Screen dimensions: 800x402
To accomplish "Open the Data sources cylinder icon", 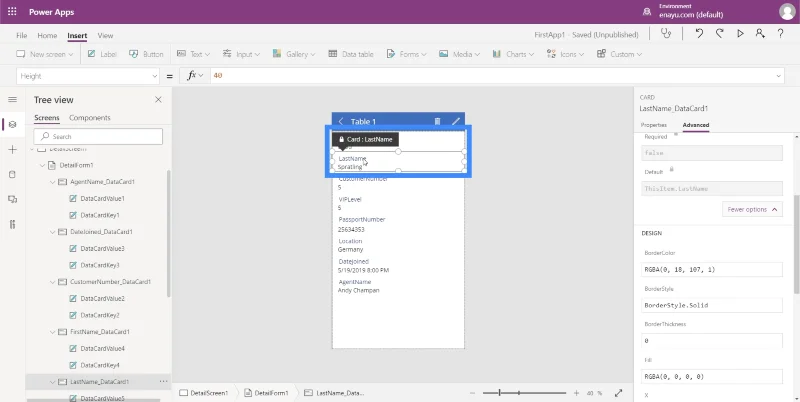I will [x=13, y=174].
